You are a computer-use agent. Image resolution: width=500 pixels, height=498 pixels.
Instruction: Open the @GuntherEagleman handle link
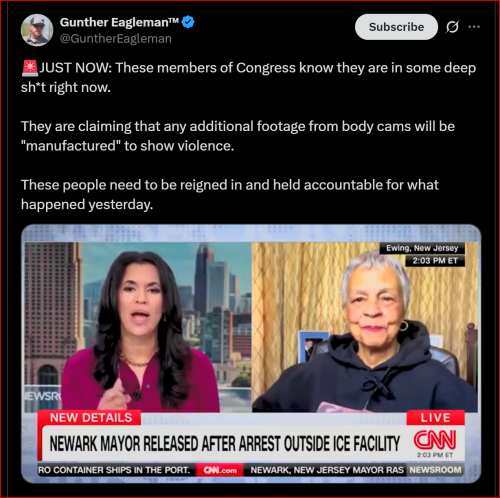[x=116, y=39]
